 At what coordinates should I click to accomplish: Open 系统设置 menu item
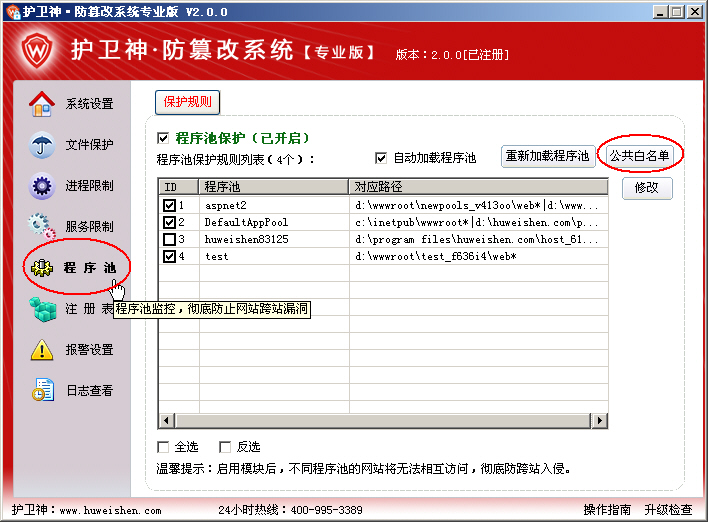89,104
